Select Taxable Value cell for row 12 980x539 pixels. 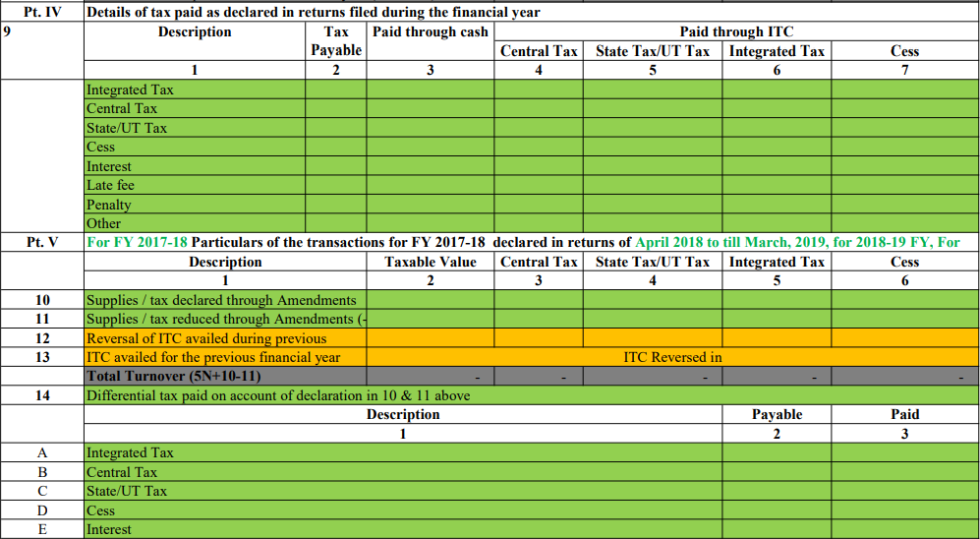tap(430, 338)
